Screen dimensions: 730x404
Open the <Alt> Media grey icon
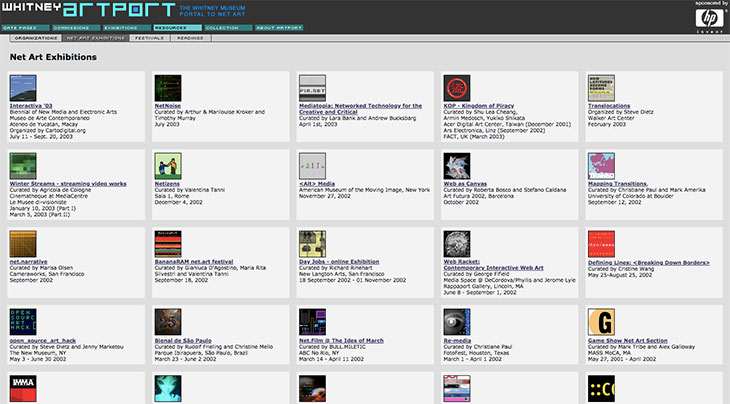tap(312, 166)
